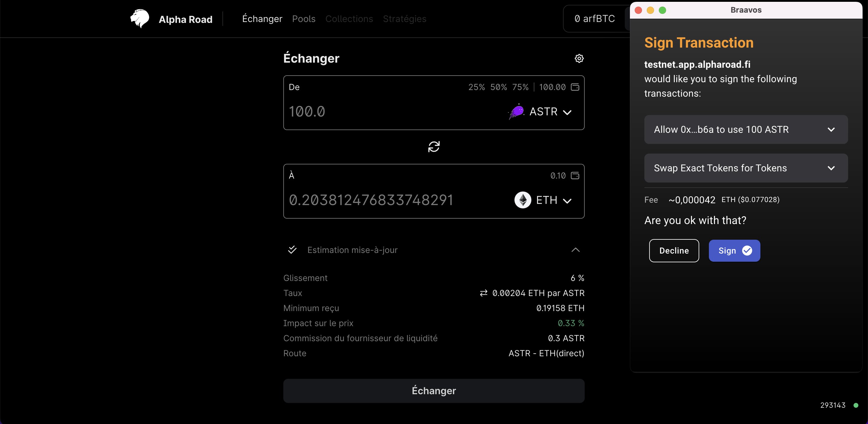Click wallet icon beside 100.00 balance

point(575,87)
